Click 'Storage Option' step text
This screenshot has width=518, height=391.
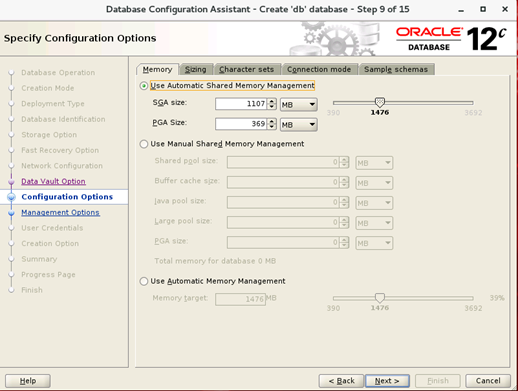tap(49, 135)
